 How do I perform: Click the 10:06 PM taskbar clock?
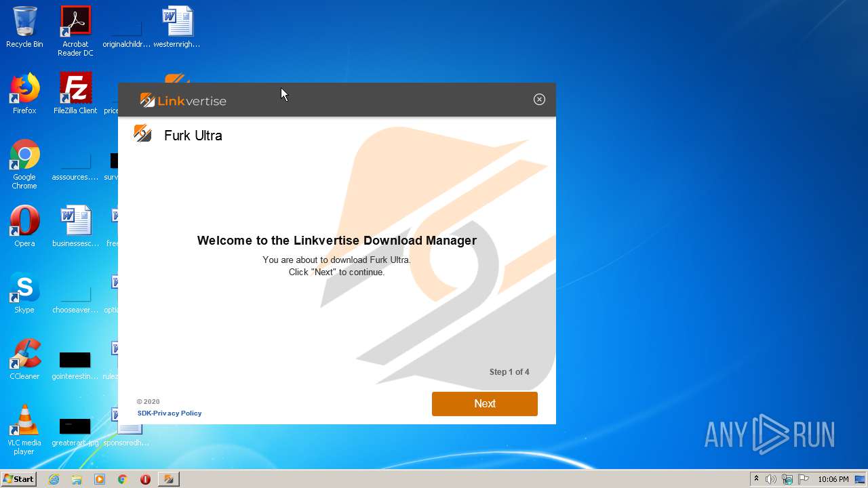tap(833, 479)
